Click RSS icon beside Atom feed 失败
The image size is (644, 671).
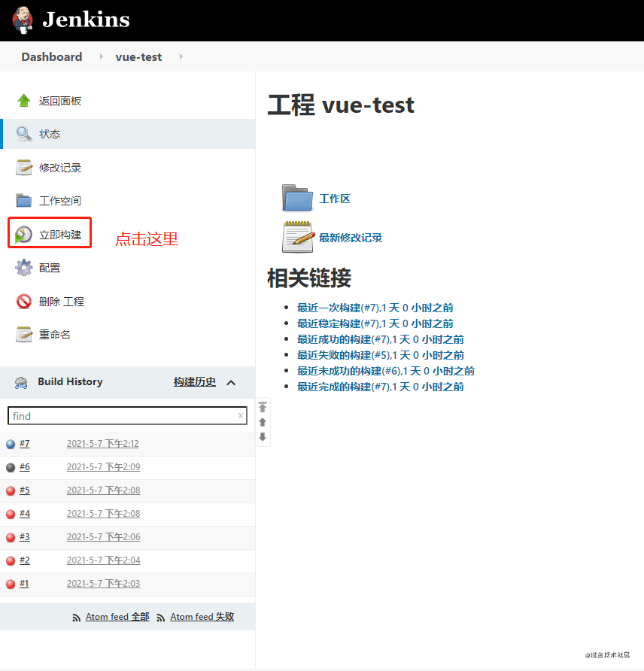point(160,618)
